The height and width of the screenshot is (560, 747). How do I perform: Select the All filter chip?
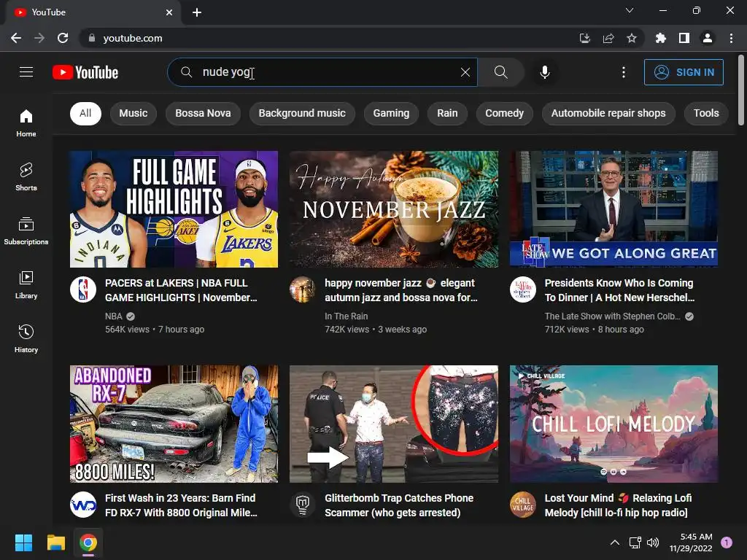pyautogui.click(x=85, y=113)
